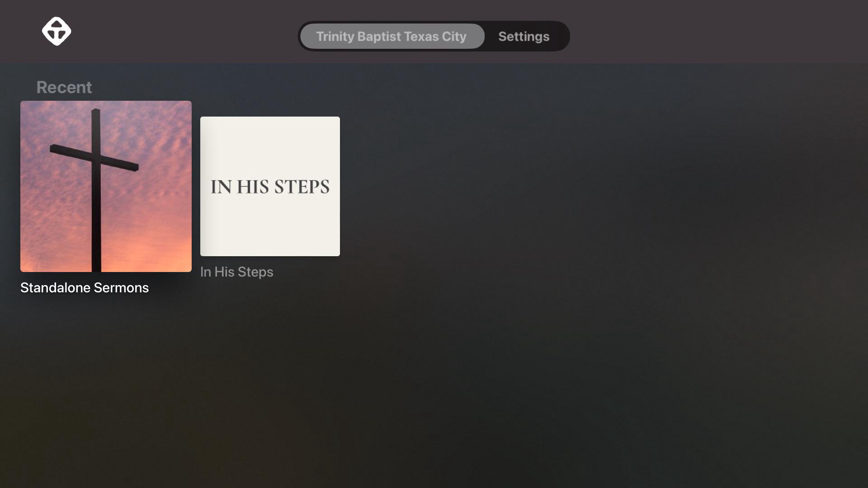Screen dimensions: 868x488
Task: Click the word Steps below the cream tile
Action: click(255, 272)
